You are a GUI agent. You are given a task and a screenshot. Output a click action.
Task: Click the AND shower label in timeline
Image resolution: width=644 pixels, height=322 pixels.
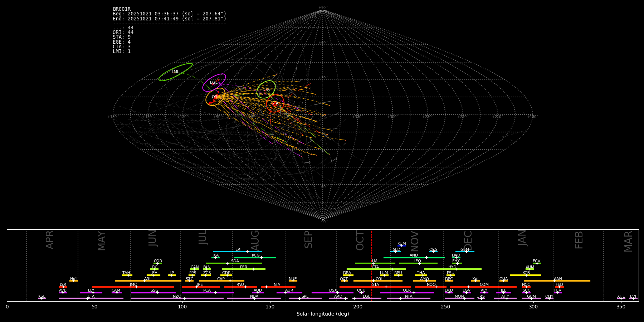pyautogui.click(x=414, y=255)
